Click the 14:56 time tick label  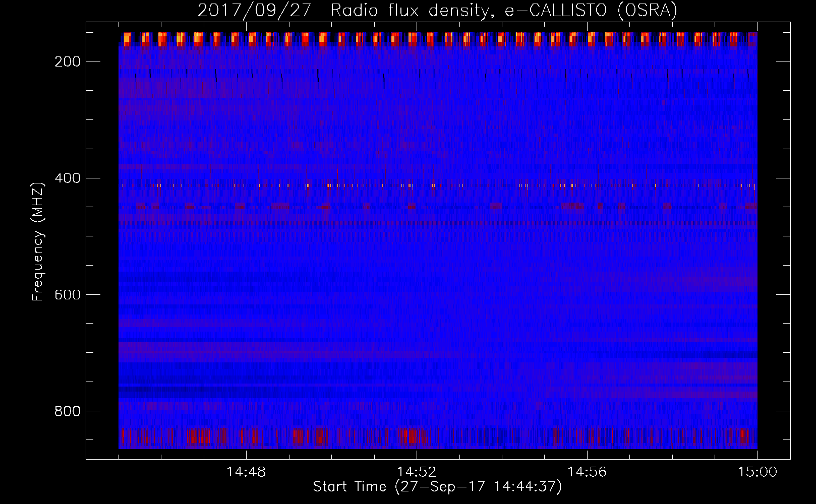tap(587, 472)
